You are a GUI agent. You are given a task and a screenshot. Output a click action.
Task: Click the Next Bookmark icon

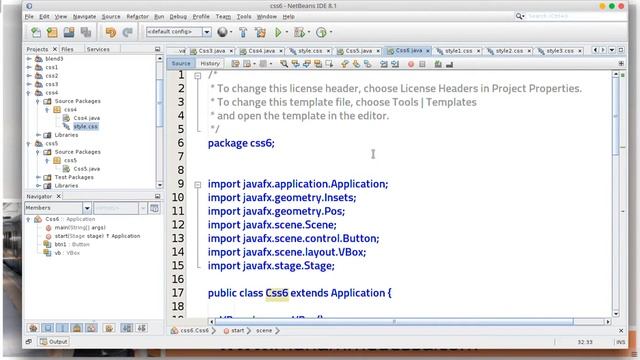click(x=356, y=64)
